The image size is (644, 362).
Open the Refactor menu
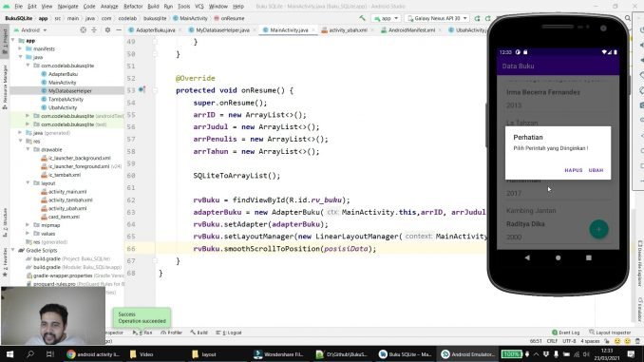133,6
